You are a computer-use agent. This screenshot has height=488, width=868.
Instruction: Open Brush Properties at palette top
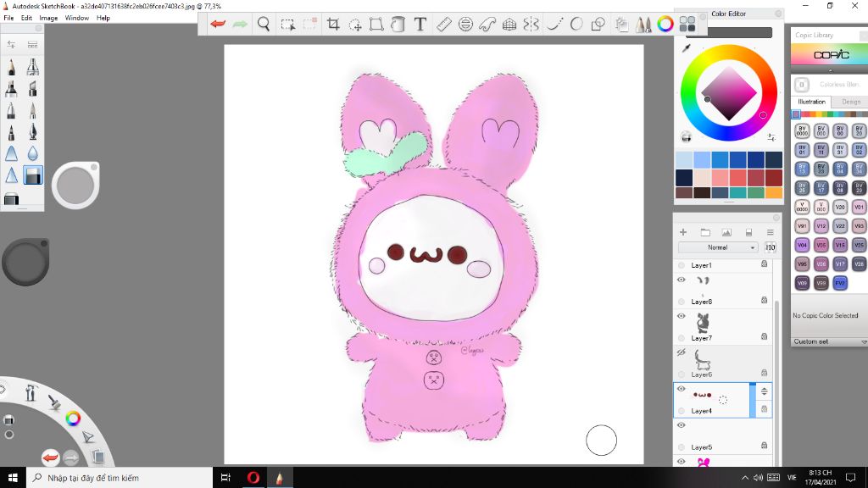(11, 44)
